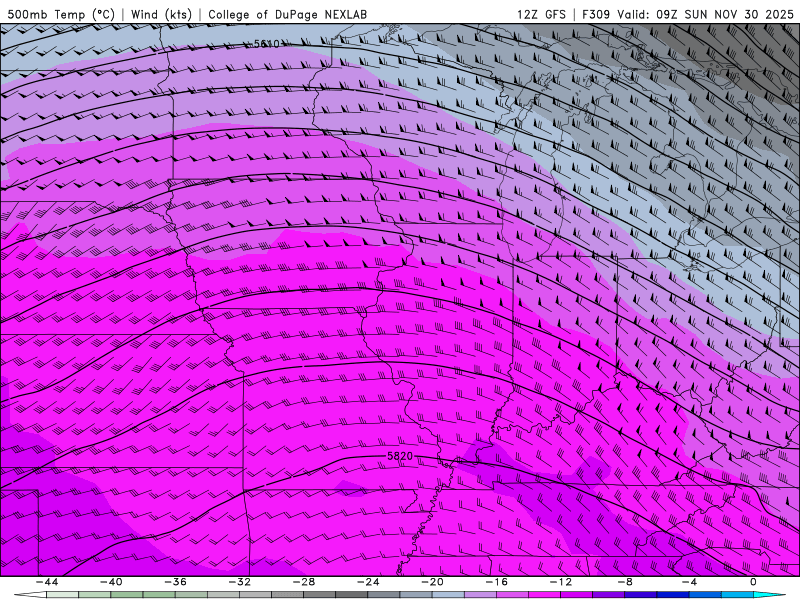Click the 0 colorbar tick label

click(753, 582)
